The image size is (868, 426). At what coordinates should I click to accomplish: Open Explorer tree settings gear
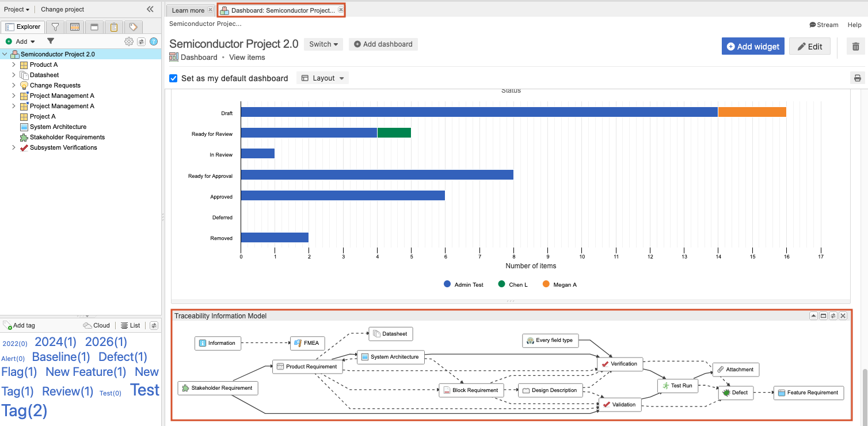[129, 41]
